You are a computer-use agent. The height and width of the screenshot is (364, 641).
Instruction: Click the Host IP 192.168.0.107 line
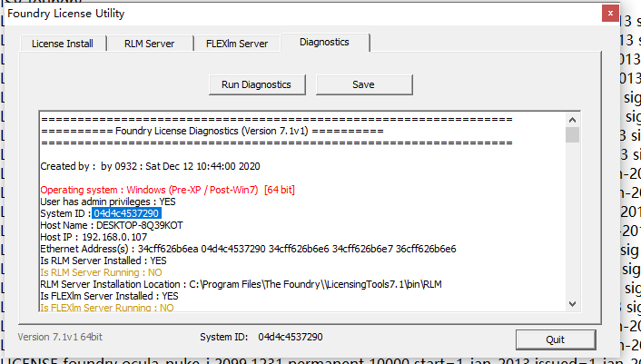tap(94, 237)
